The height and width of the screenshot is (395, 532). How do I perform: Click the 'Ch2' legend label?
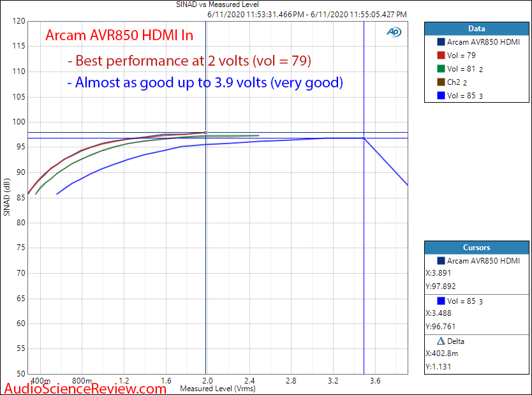pyautogui.click(x=454, y=82)
